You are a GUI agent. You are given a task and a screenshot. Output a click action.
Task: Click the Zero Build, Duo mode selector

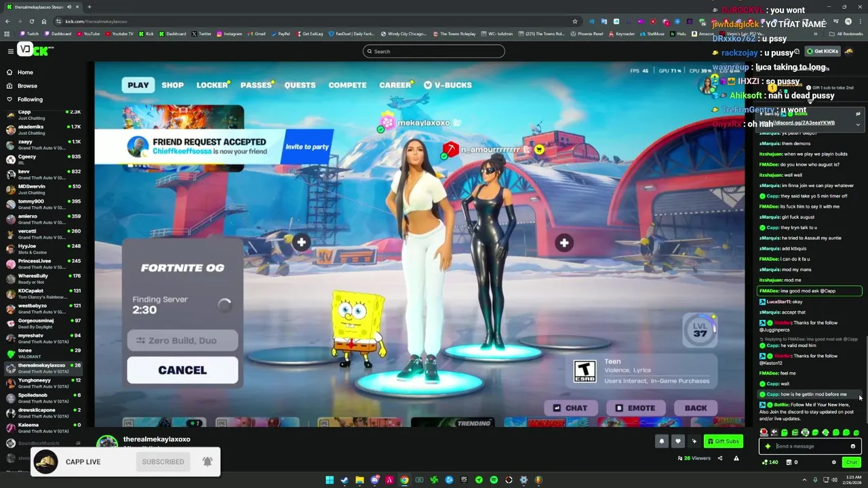pos(182,340)
